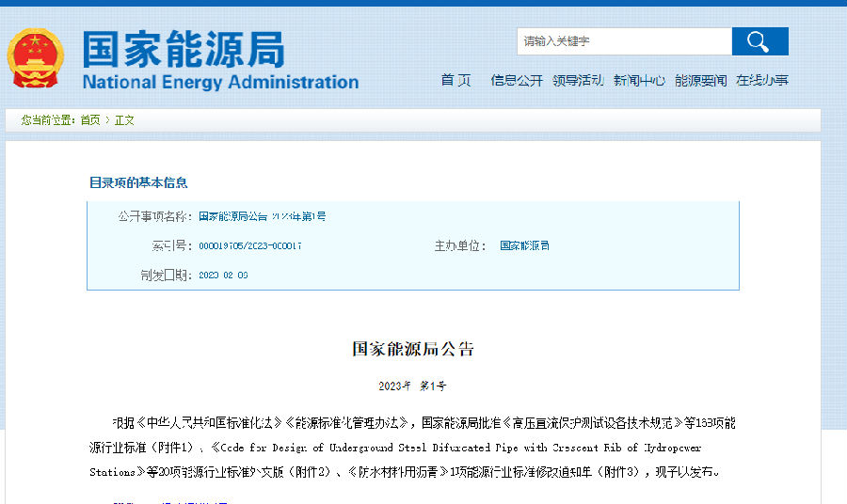Click the 正文 breadcrumb text

124,119
